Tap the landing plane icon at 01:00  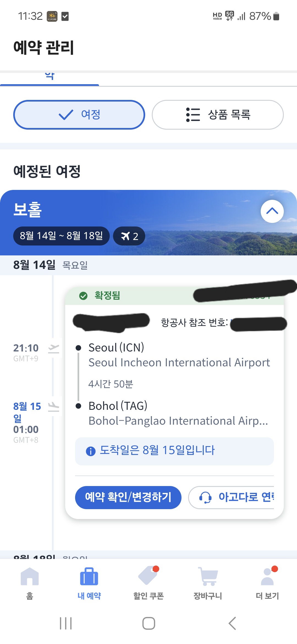pyautogui.click(x=54, y=406)
